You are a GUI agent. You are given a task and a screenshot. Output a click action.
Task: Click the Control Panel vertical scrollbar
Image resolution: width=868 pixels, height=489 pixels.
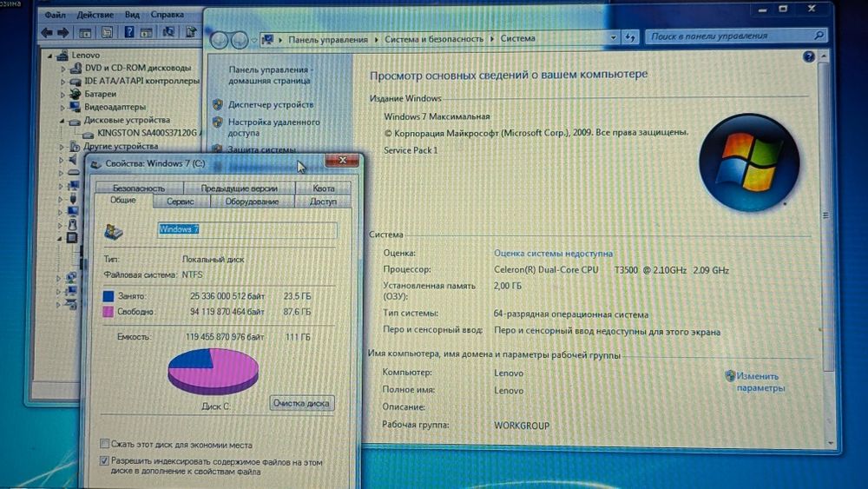[825, 249]
